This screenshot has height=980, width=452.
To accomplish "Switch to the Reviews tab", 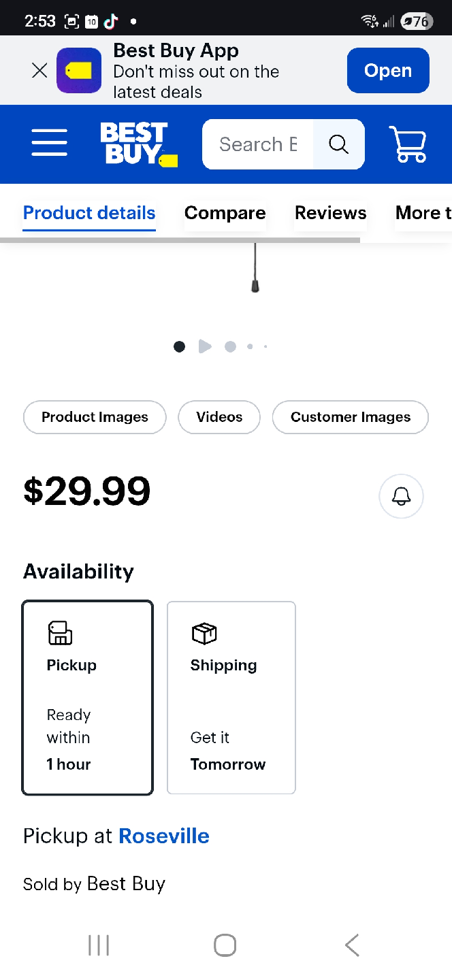I will click(330, 213).
